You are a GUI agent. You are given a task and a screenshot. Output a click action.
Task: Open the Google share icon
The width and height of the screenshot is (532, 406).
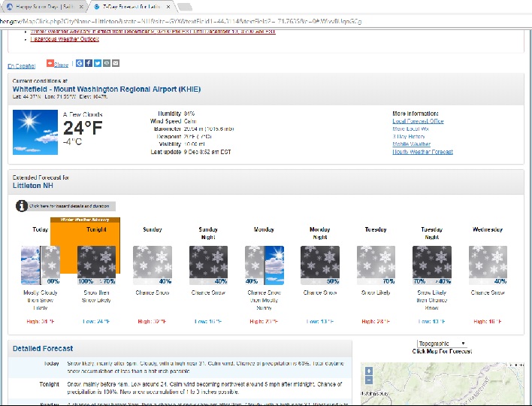tap(80, 63)
